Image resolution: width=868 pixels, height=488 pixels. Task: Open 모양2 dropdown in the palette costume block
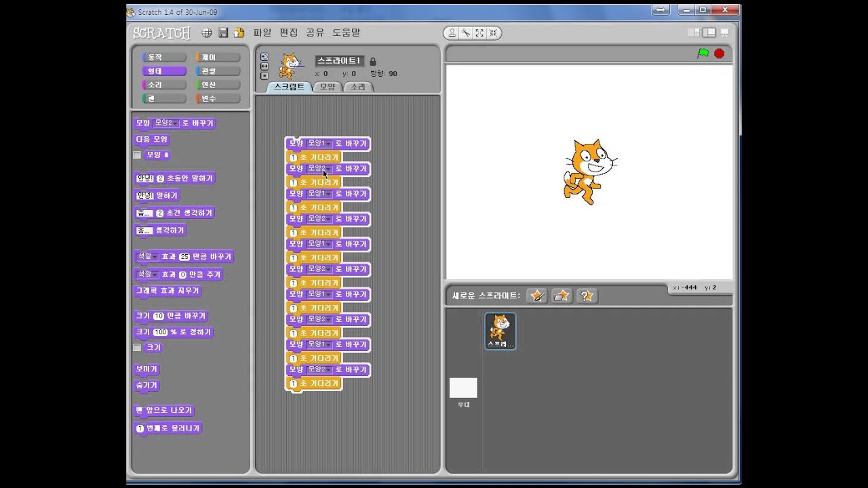[165, 123]
